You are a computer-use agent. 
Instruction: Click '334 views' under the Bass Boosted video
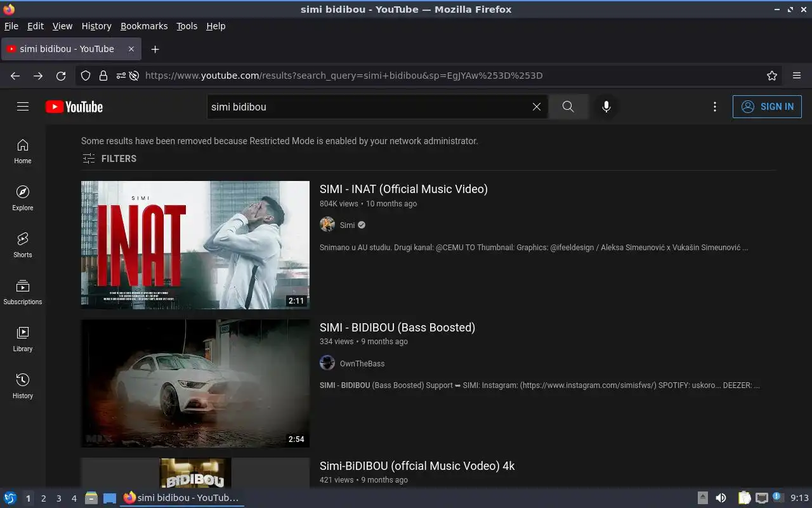336,342
